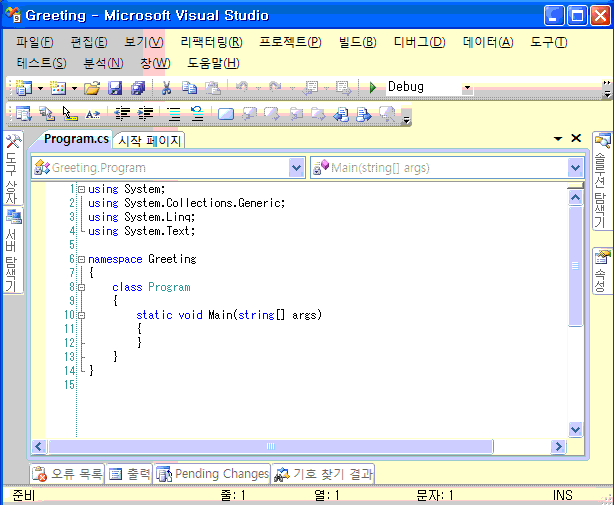Toggle a bookmark on the current line
Viewport: 614px width, 505px height.
[x=226, y=114]
